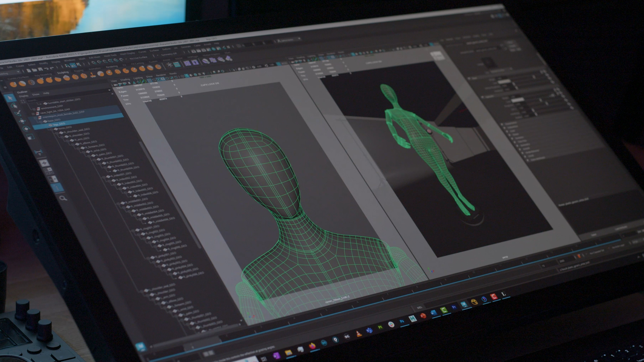Select torso_GEO in the Outliner

(65, 127)
